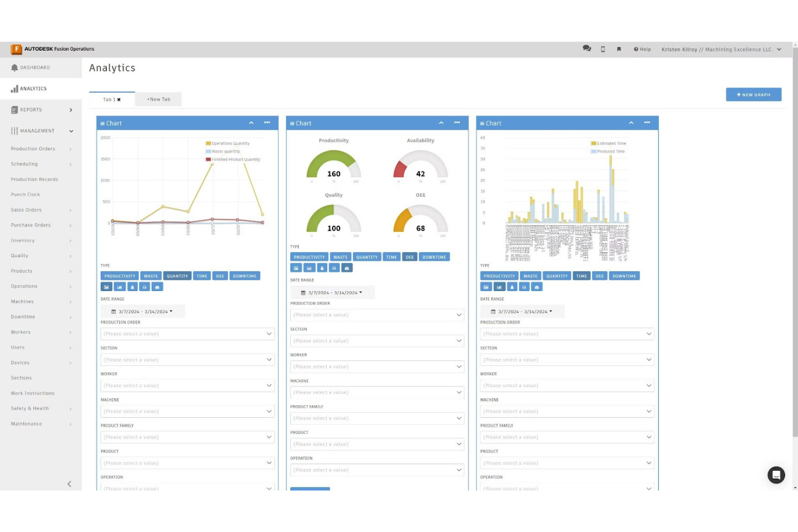Open the Reports section from the sidebar
The height and width of the screenshot is (532, 798).
pos(30,109)
